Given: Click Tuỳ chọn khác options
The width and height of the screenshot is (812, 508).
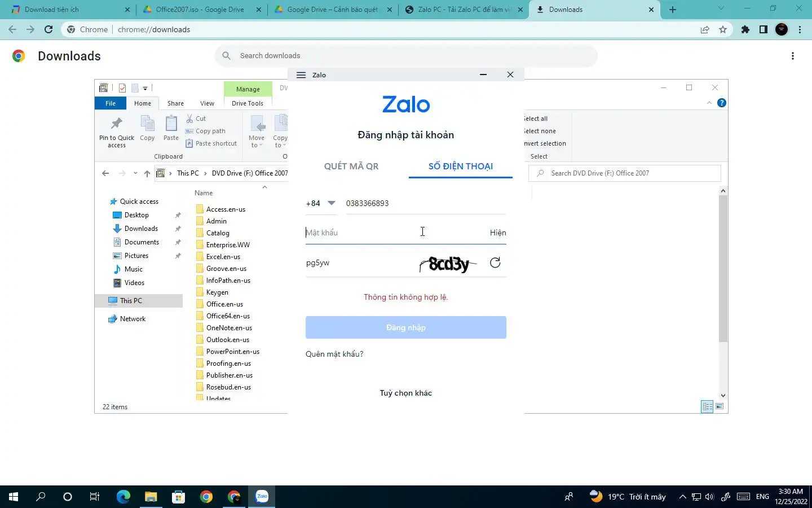Looking at the screenshot, I should [406, 393].
